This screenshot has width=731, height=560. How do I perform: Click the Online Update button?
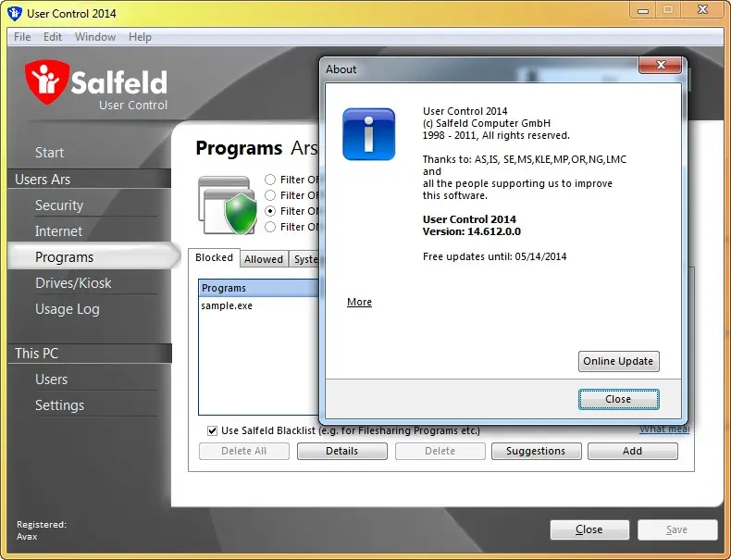(x=619, y=361)
